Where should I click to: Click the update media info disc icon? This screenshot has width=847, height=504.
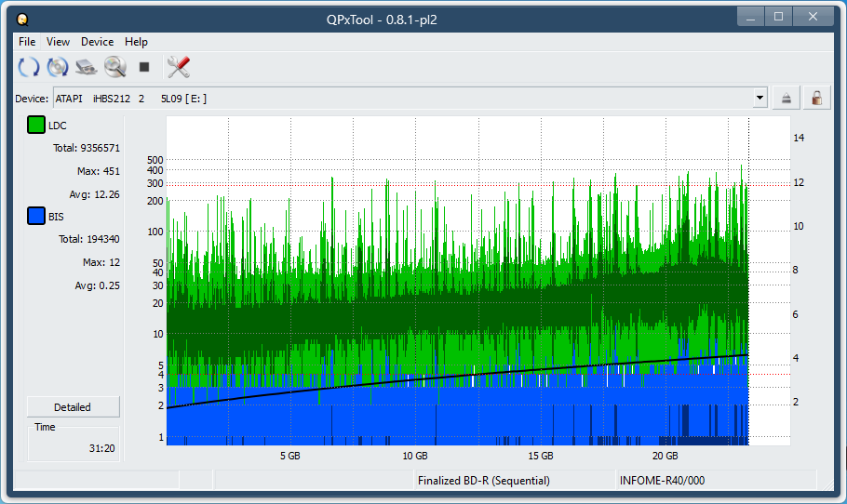click(58, 67)
